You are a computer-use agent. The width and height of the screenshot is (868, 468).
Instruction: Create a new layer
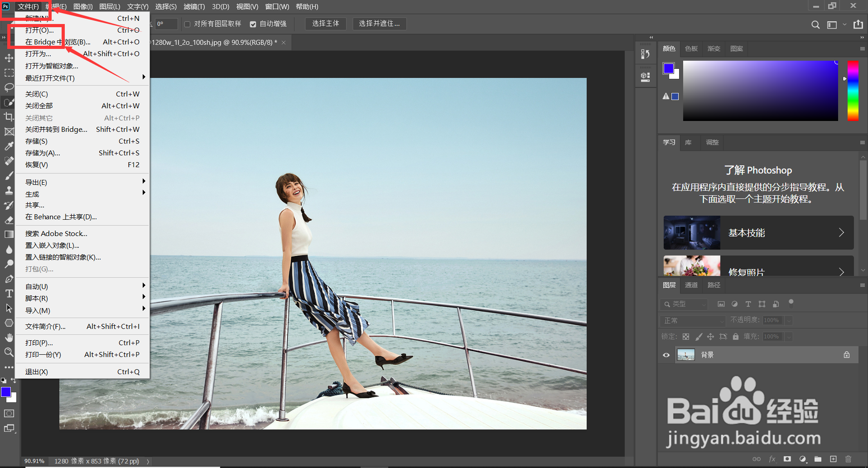833,459
